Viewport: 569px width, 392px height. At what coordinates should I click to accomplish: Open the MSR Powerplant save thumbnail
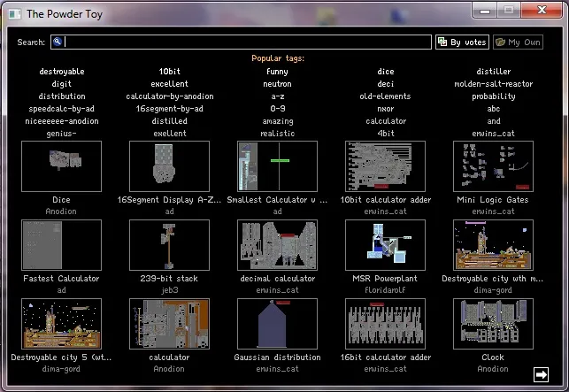pos(385,245)
